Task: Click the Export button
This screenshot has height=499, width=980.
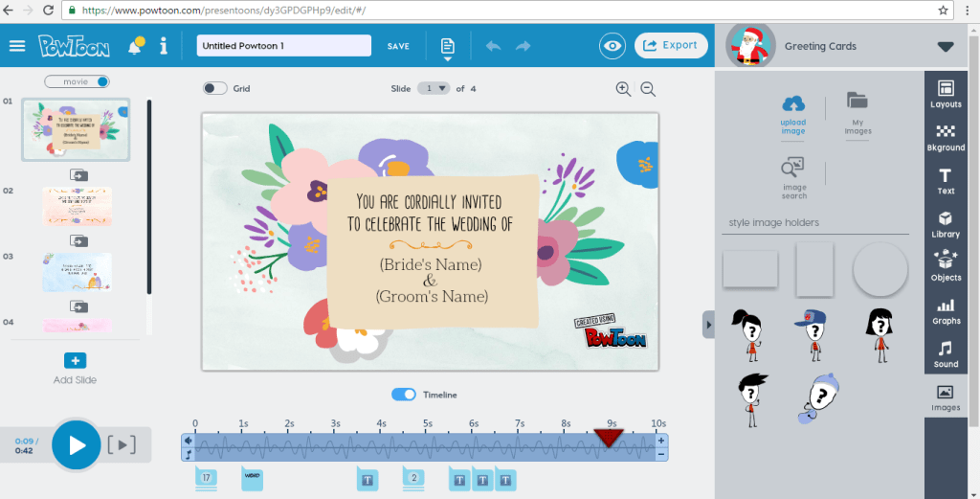Action: [x=671, y=46]
